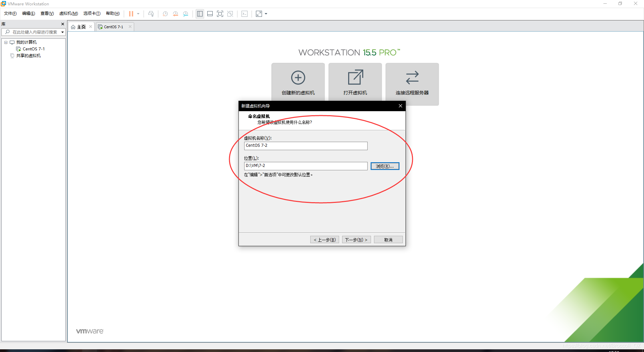This screenshot has width=644, height=352.
Task: Click the VMware Workstation title bar icon
Action: click(x=3, y=4)
